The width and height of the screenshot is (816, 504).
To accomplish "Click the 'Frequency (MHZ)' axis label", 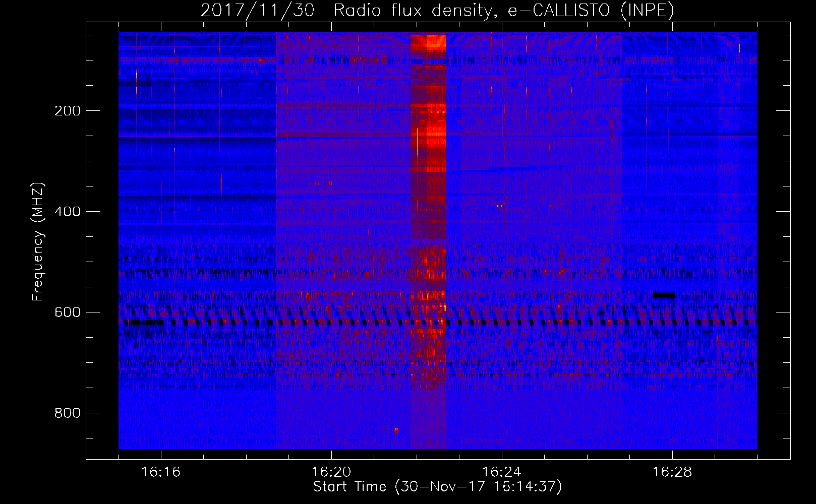I will [x=38, y=241].
